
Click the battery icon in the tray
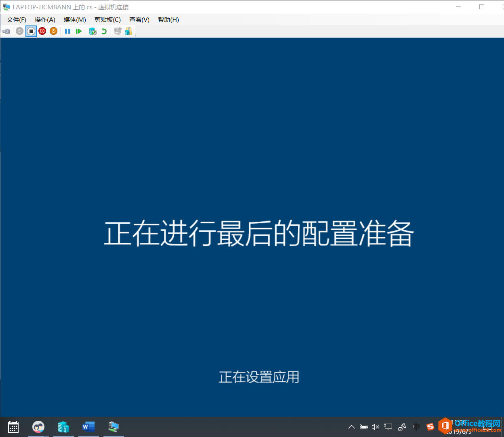click(364, 427)
